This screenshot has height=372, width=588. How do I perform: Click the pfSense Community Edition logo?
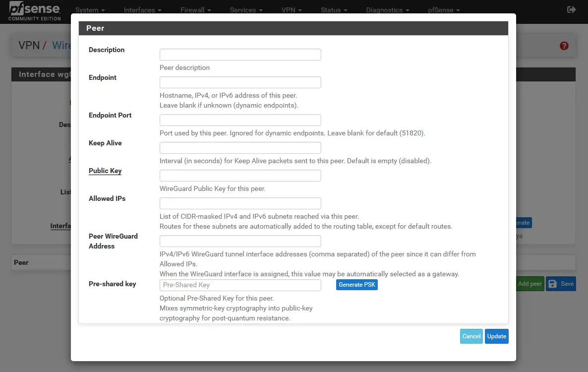[34, 11]
